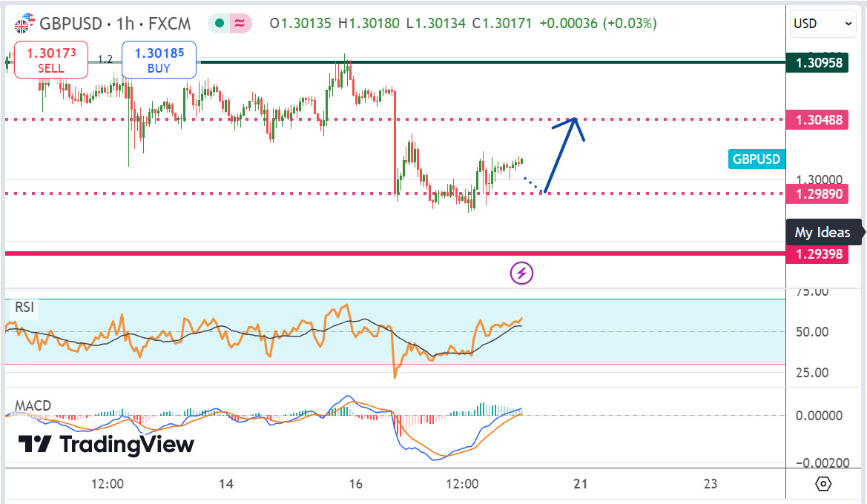This screenshot has width=867, height=504.
Task: Click the purple lightning bolt event icon
Action: pyautogui.click(x=521, y=273)
